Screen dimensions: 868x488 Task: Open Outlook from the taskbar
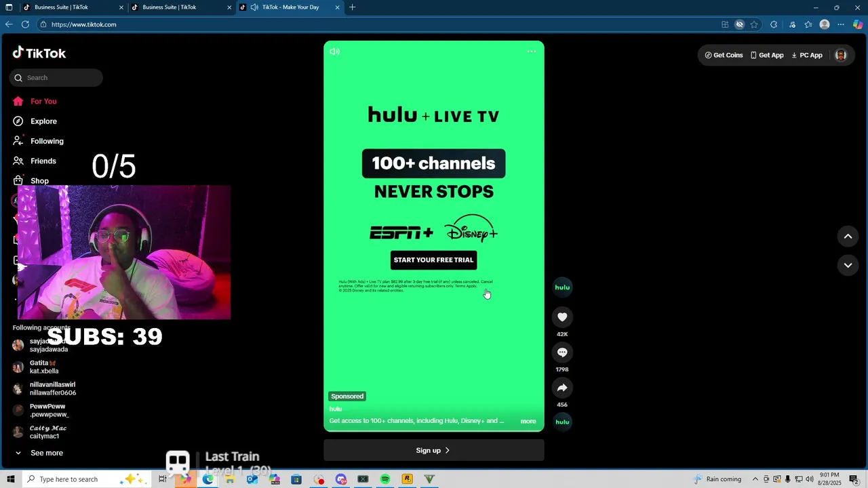pyautogui.click(x=252, y=479)
